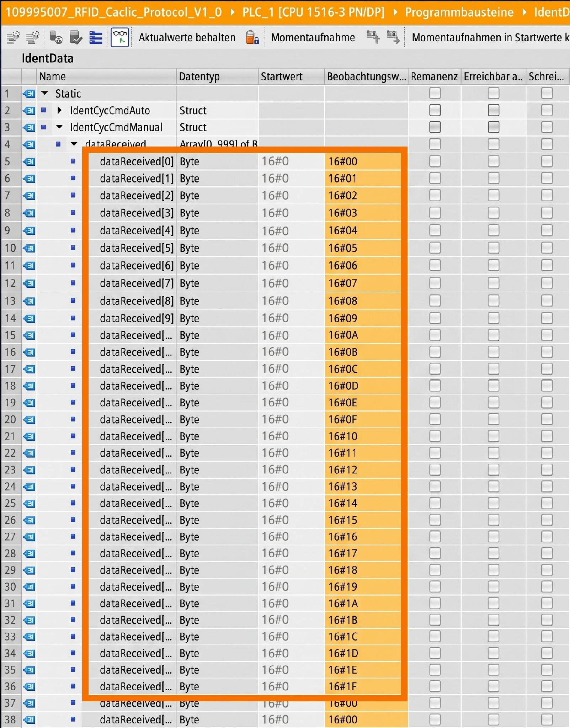This screenshot has width=570, height=728.
Task: Collapse the dataReceived array node
Action: pyautogui.click(x=74, y=144)
